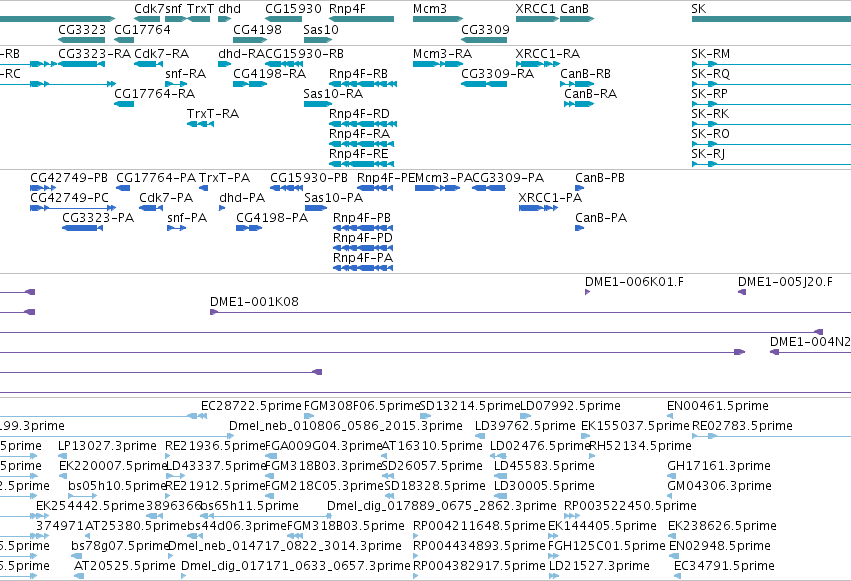Click transcript Rnp4F-RB

pyautogui.click(x=358, y=74)
